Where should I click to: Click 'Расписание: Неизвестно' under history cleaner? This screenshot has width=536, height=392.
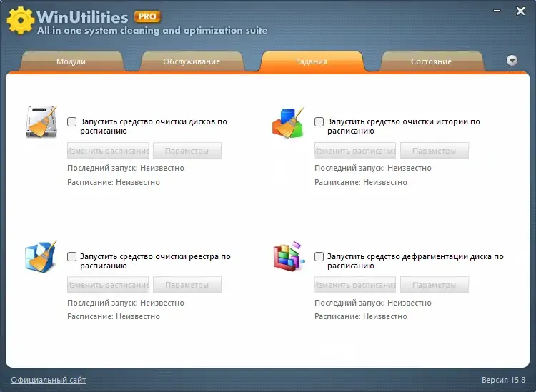pyautogui.click(x=361, y=182)
